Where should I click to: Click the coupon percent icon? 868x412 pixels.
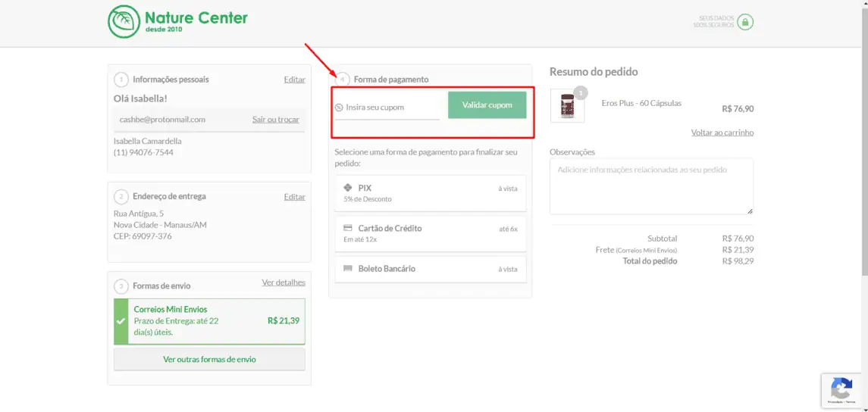click(x=339, y=108)
